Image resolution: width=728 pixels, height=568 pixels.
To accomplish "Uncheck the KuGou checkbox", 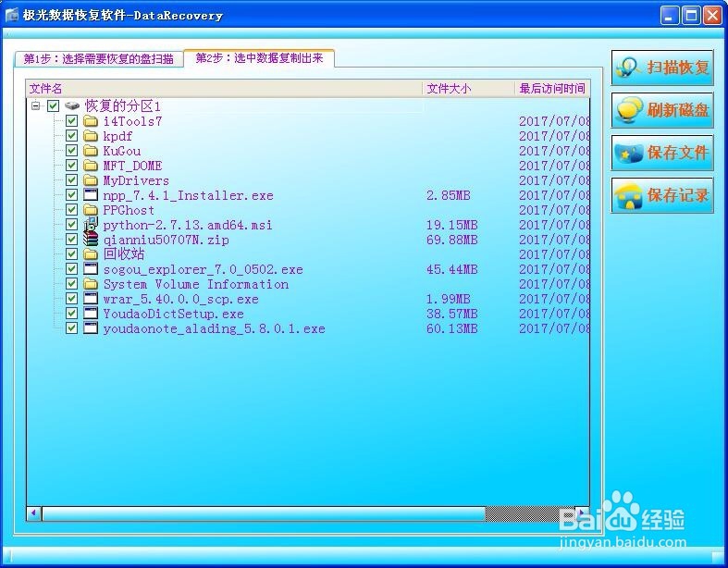I will pos(71,151).
